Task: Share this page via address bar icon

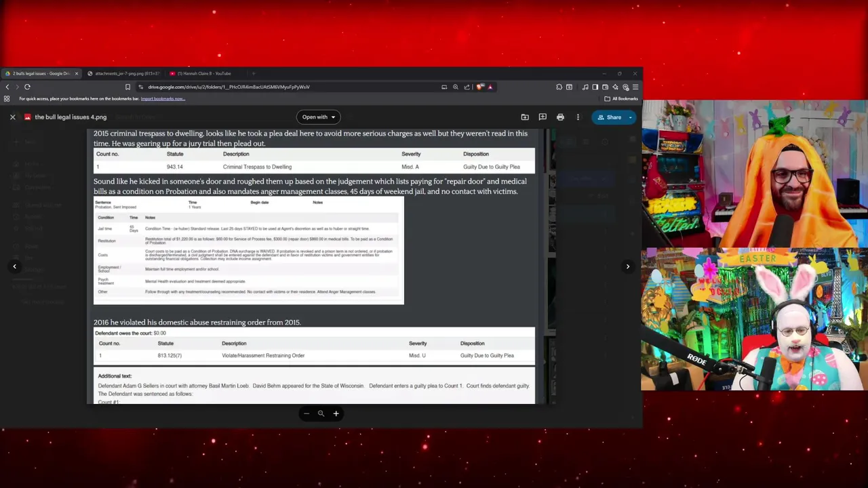Action: pos(467,87)
